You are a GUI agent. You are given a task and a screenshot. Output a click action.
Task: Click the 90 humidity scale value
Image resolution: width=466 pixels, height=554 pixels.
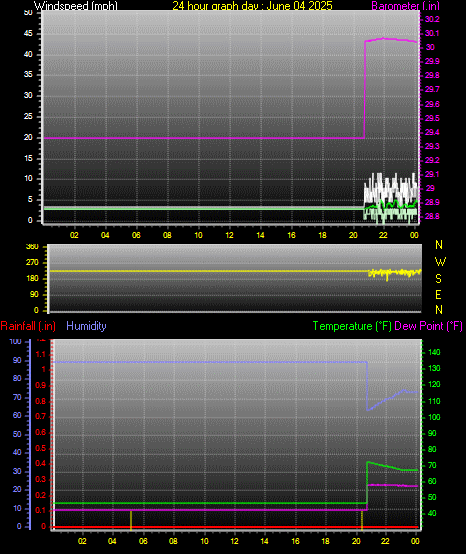coord(17,360)
